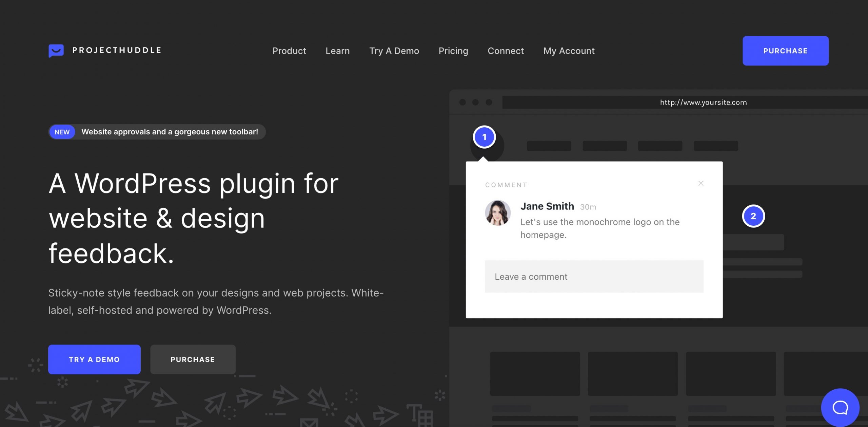Go to Connect in the navigation bar
Screen dimensions: 868x427
pos(506,51)
